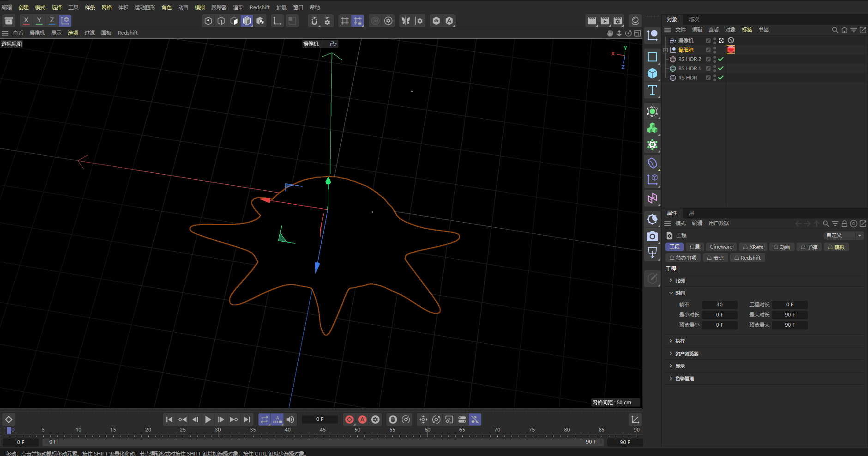Open keyframe settings gear in timeline

coord(375,420)
